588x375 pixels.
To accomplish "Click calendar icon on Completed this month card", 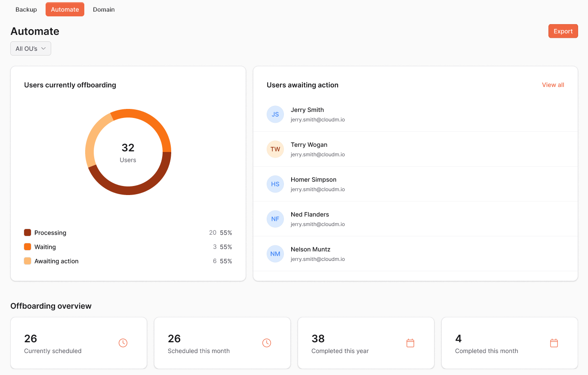I will [x=554, y=343].
